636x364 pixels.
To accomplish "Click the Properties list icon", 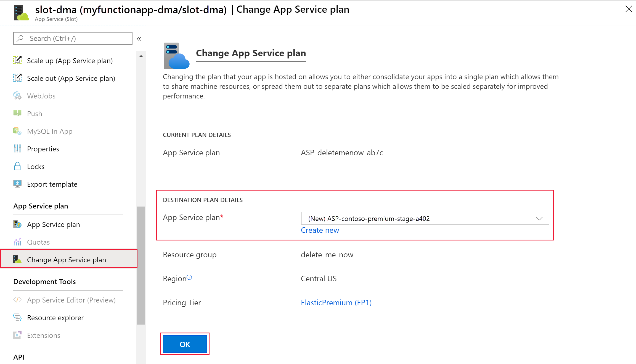I will coord(17,149).
